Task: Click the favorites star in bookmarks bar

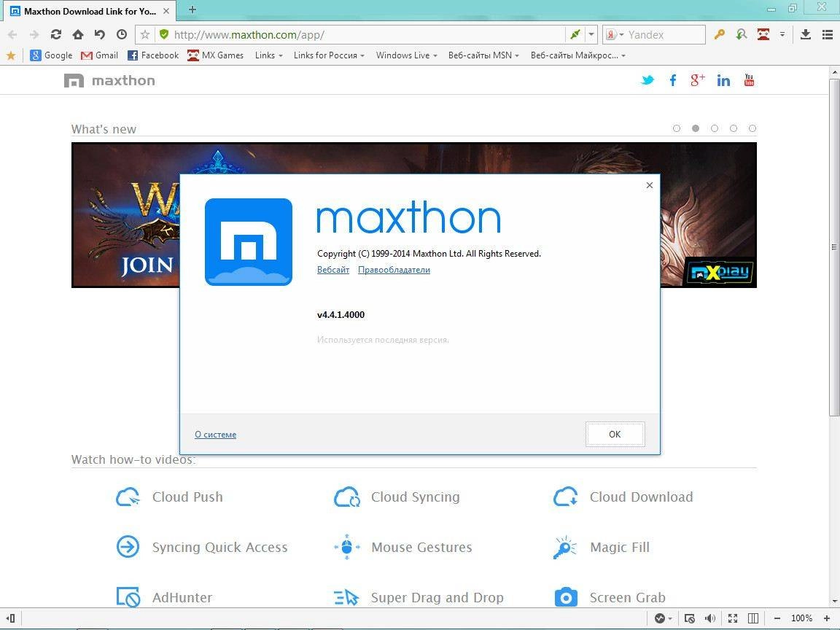Action: [x=11, y=55]
